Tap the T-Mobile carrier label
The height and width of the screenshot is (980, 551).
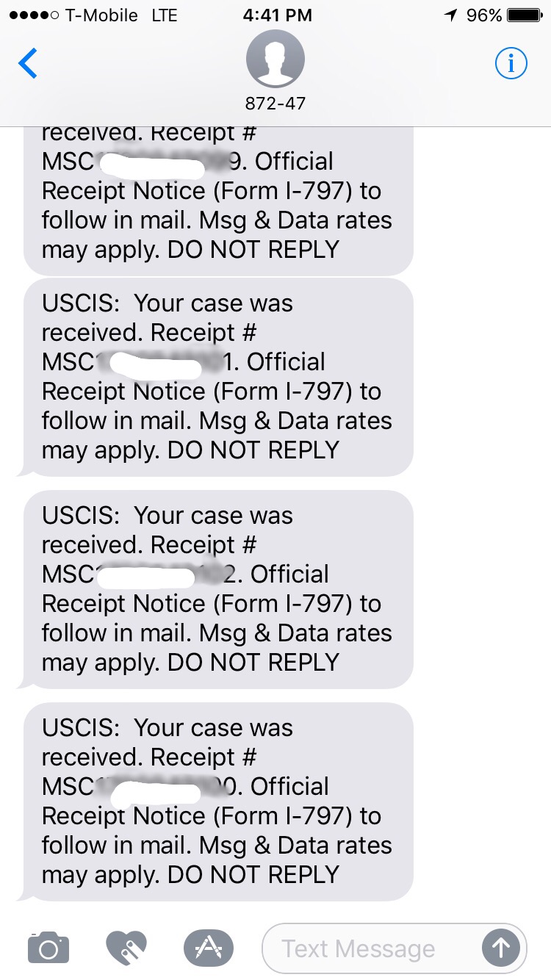pyautogui.click(x=101, y=15)
